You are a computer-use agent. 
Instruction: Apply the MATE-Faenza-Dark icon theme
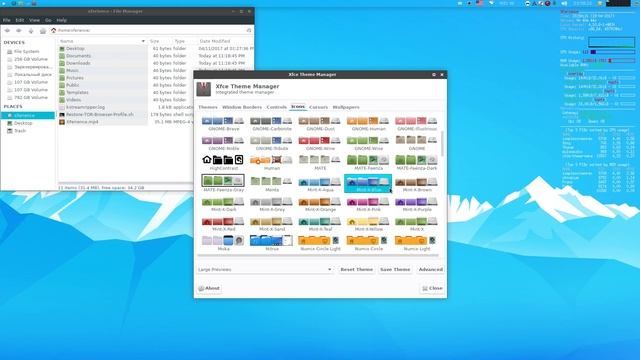[417, 162]
